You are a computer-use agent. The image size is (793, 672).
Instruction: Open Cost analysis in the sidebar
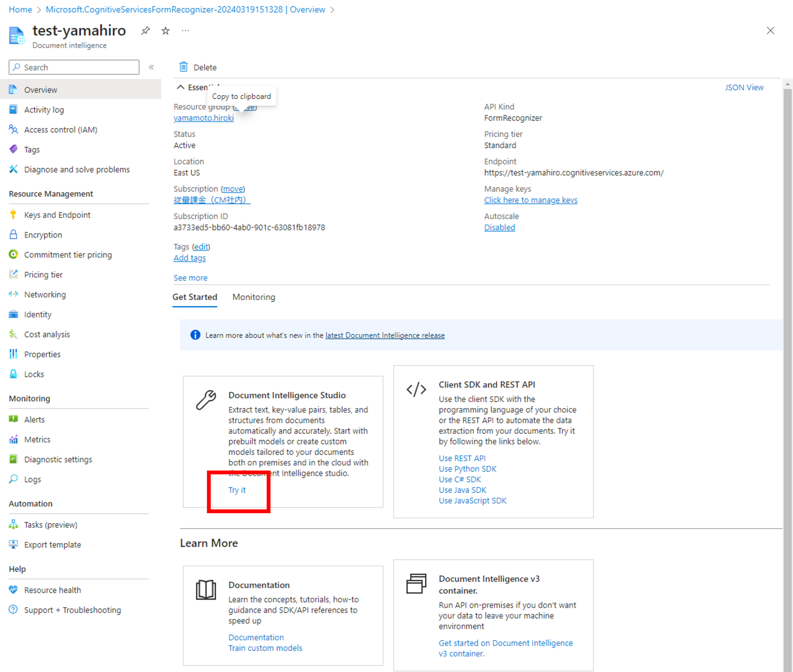[47, 334]
